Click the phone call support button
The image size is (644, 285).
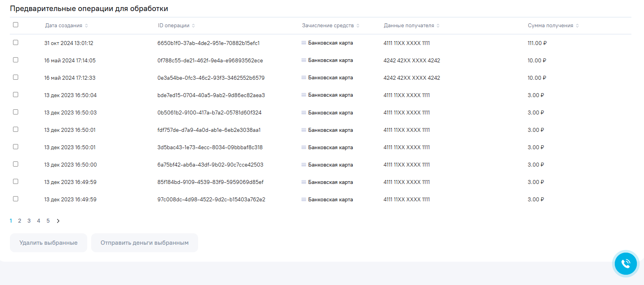[x=625, y=264]
